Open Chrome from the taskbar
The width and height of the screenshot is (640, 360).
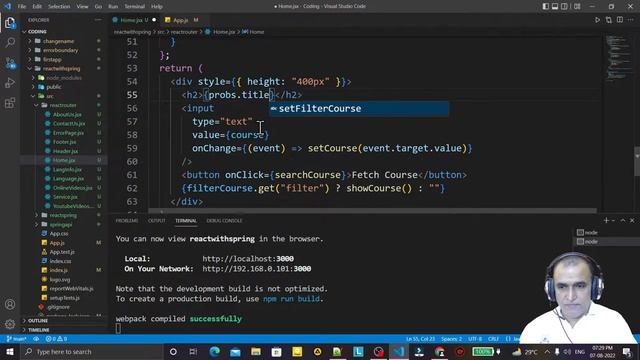(x=440, y=351)
